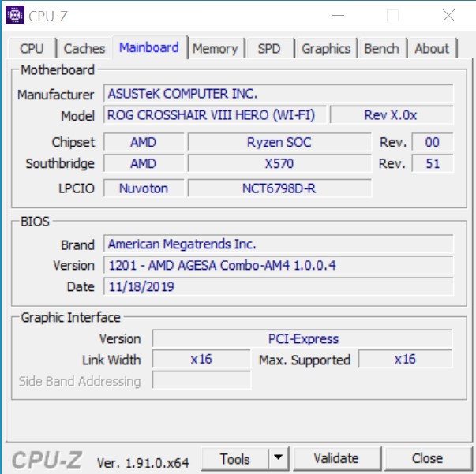
Task: Close CPU-Z using the title bar X
Action: click(x=448, y=15)
